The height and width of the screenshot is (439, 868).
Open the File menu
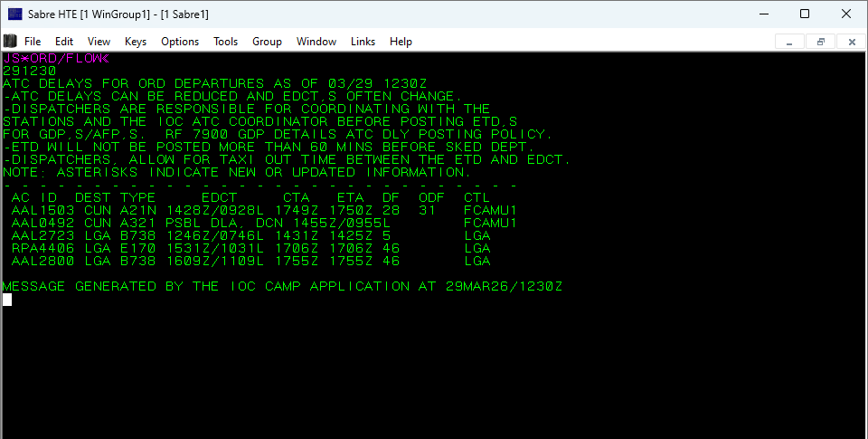click(33, 42)
